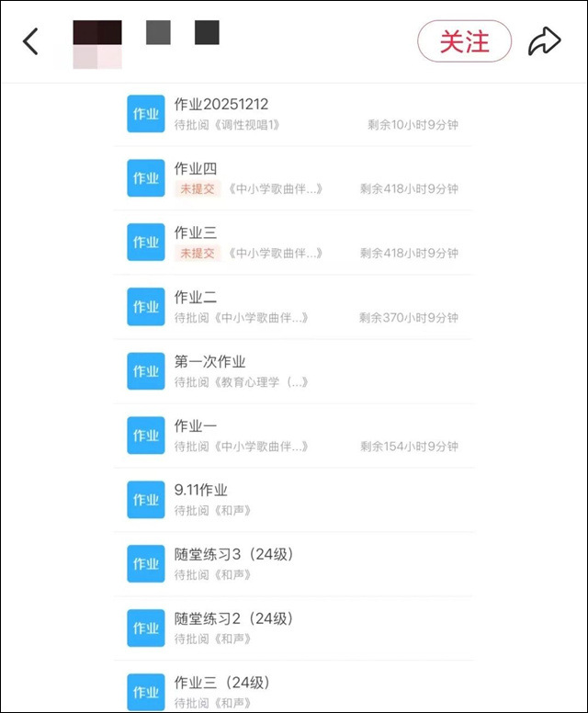588x713 pixels.
Task: Open the 第一次作业 title text
Action: tap(210, 362)
